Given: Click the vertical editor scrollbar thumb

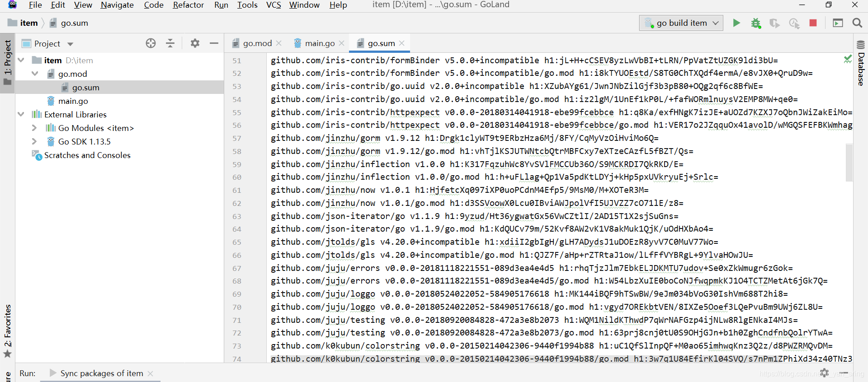Looking at the screenshot, I should point(849,162).
